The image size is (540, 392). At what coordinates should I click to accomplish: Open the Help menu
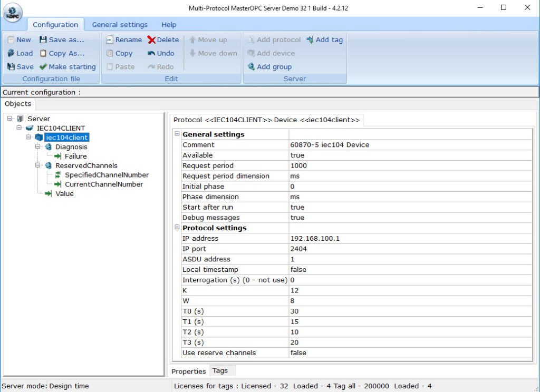click(x=168, y=25)
